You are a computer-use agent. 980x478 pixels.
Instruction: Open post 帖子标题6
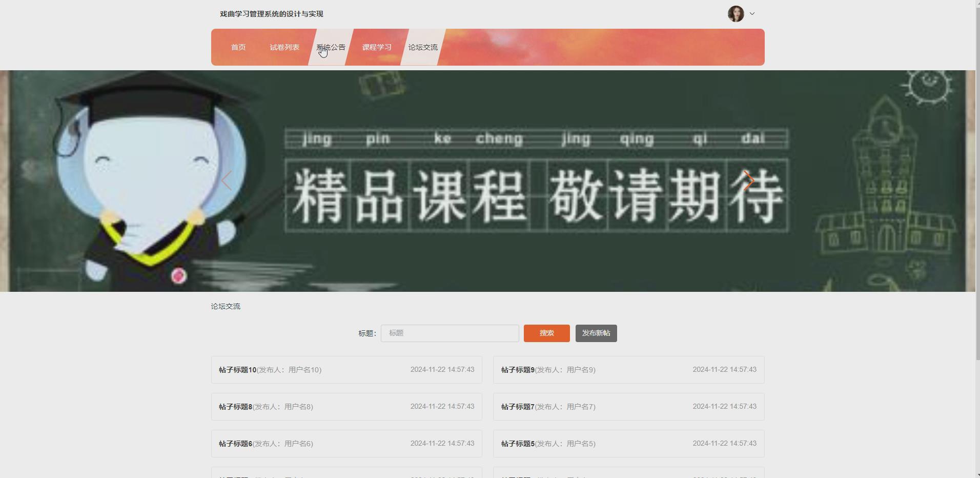click(346, 443)
